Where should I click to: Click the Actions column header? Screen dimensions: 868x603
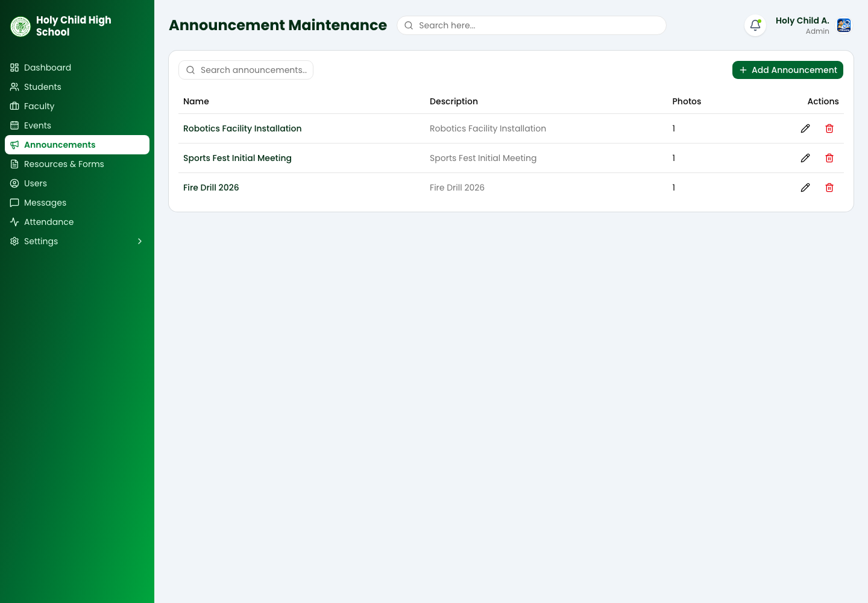point(823,101)
